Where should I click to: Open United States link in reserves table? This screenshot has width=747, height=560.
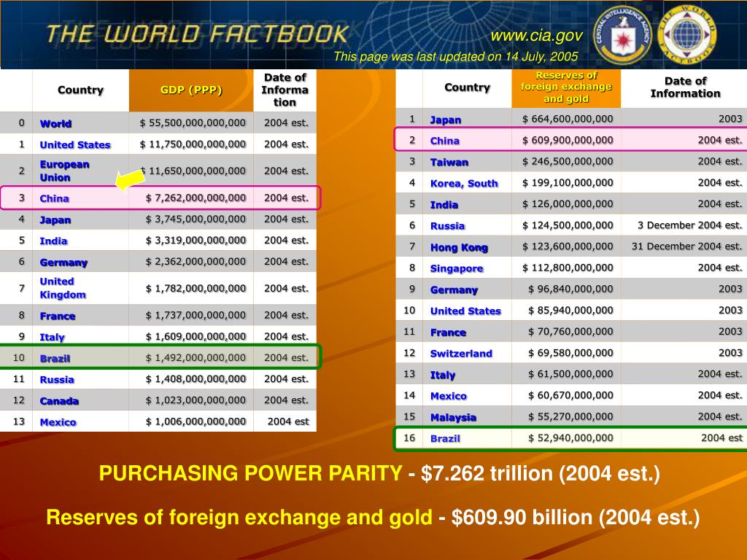point(465,311)
